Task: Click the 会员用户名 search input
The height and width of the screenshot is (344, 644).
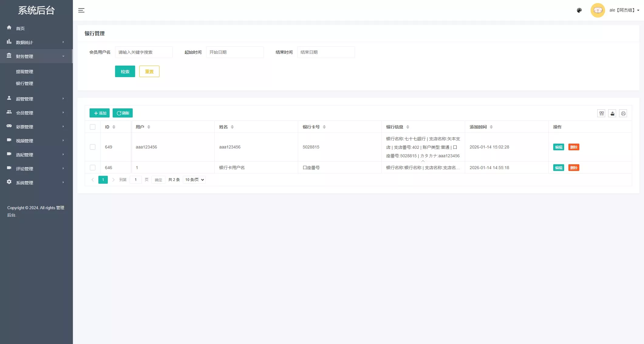Action: click(144, 52)
